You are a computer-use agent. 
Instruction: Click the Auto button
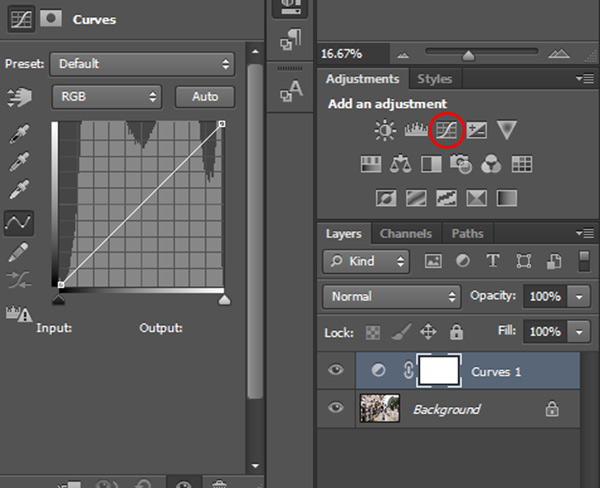click(205, 96)
